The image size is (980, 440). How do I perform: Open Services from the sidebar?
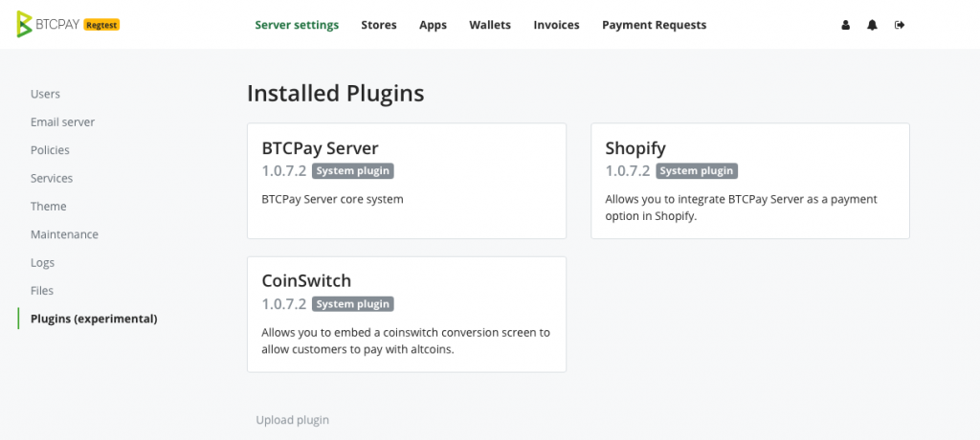[x=52, y=178]
